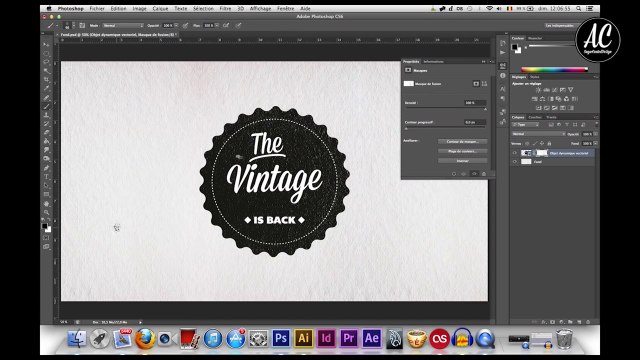Add a Color Balance adjustment (scales icon)
The image size is (640, 360).
click(542, 99)
